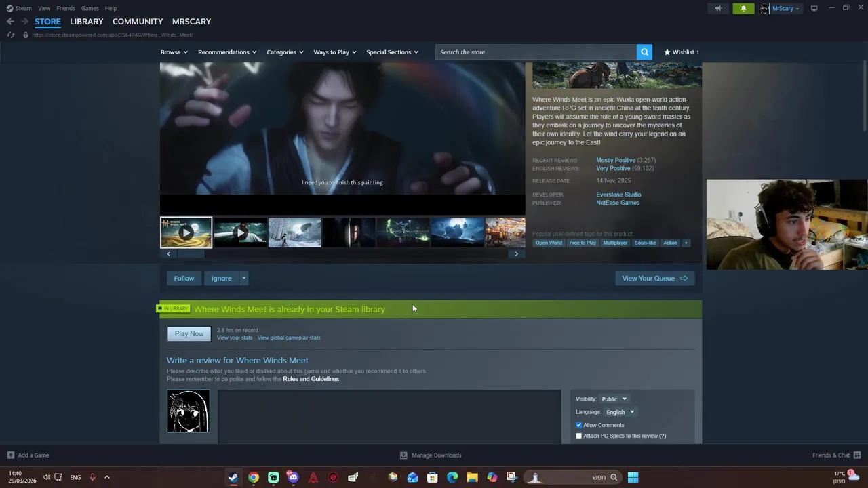Click the Souls-like tag

point(645,243)
